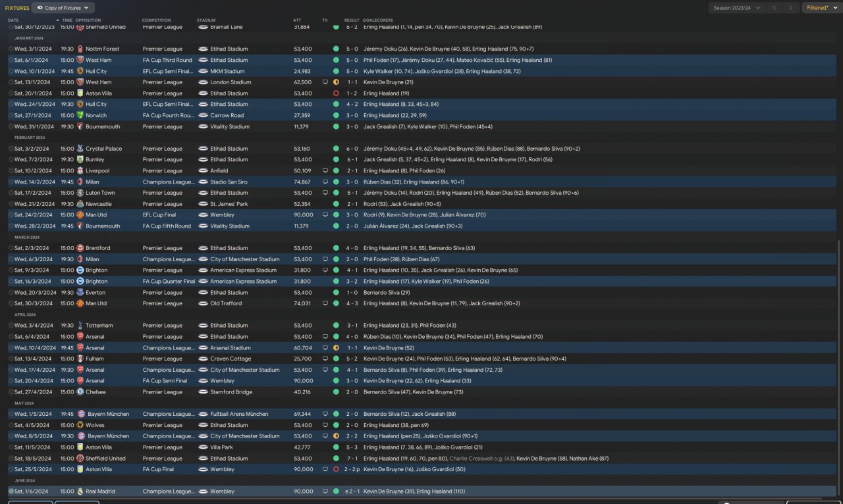
Task: Sort by the GOALSCORERS column header
Action: point(378,20)
